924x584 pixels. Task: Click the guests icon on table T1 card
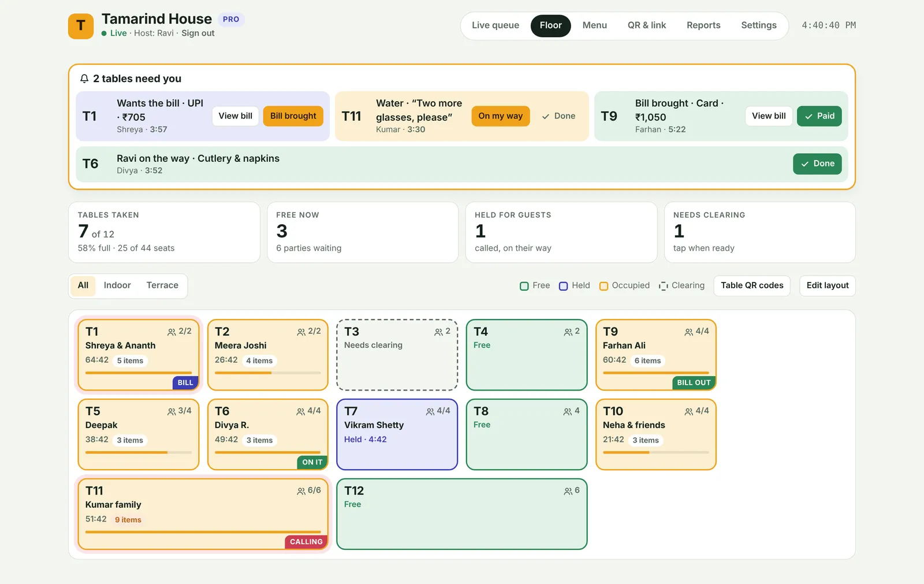172,332
